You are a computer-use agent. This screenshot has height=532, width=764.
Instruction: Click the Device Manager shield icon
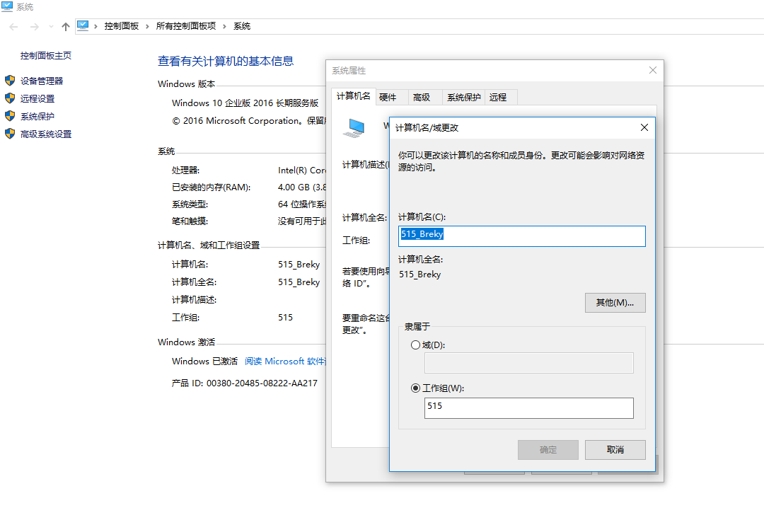click(10, 81)
